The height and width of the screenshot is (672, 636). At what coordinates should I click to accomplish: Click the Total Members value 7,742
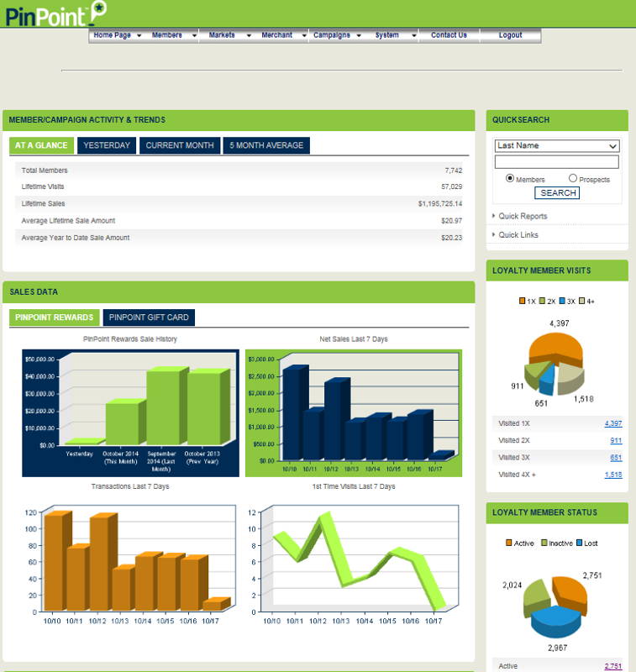click(x=454, y=171)
